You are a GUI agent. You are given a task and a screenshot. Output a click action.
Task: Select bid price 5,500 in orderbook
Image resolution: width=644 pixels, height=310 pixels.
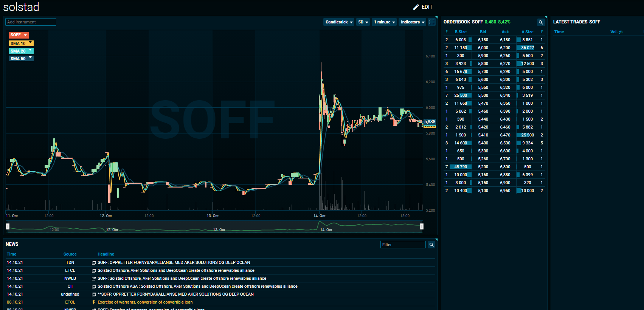tap(483, 95)
